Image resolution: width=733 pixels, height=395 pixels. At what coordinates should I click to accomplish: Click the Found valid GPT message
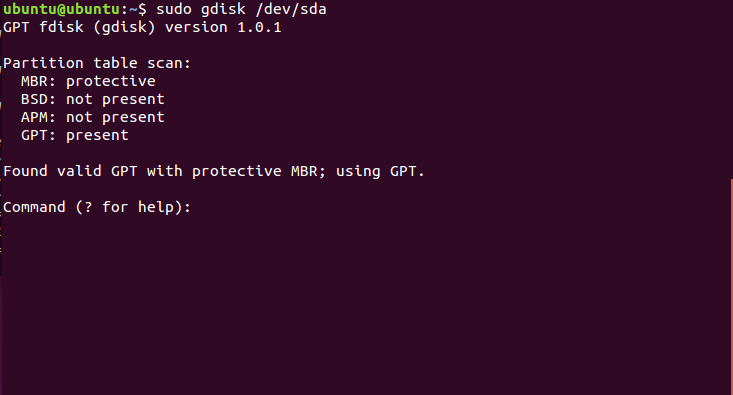[x=70, y=171]
